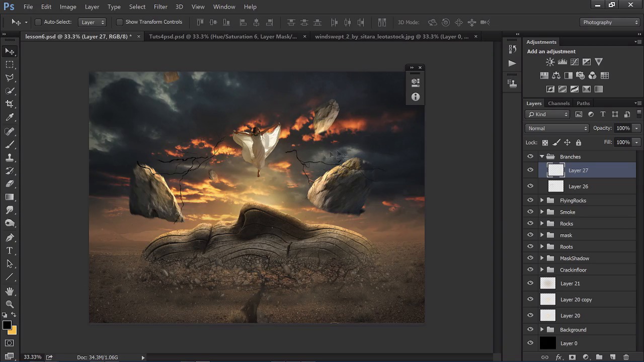Screen dimensions: 644x362
Task: Select the Rectangular Marquee tool
Action: (x=10, y=64)
